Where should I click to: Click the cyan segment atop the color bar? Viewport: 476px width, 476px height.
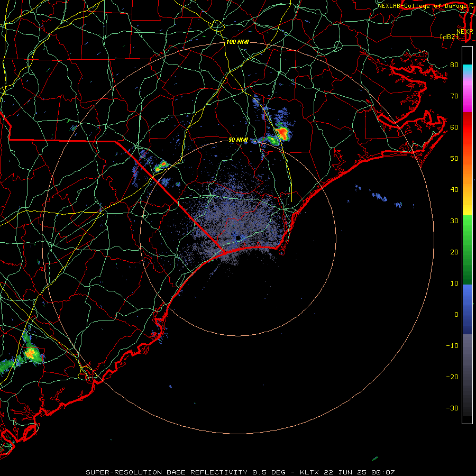pos(467,69)
